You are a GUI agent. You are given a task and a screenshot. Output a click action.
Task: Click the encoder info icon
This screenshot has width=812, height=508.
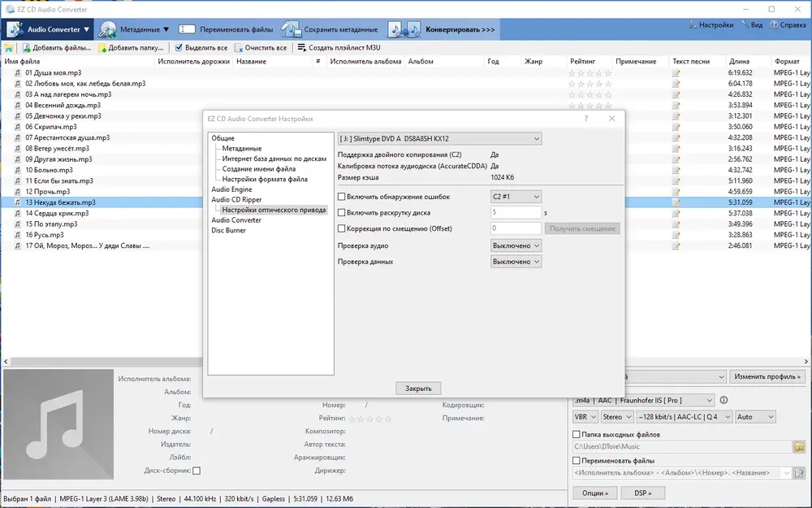[x=724, y=400]
